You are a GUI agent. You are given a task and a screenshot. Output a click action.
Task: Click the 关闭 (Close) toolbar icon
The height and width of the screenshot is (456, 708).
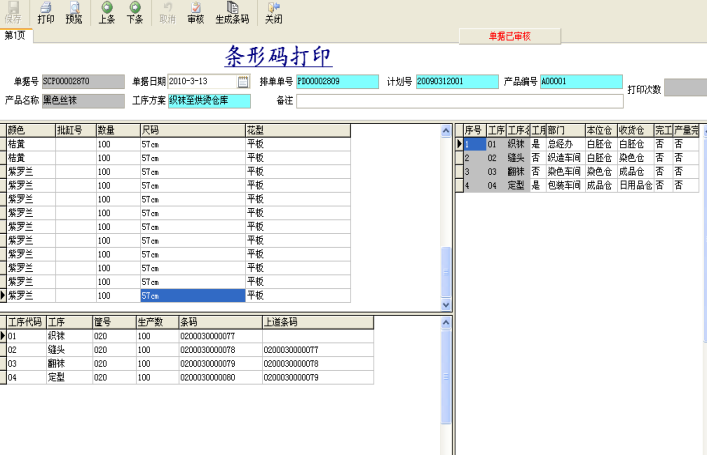[273, 13]
